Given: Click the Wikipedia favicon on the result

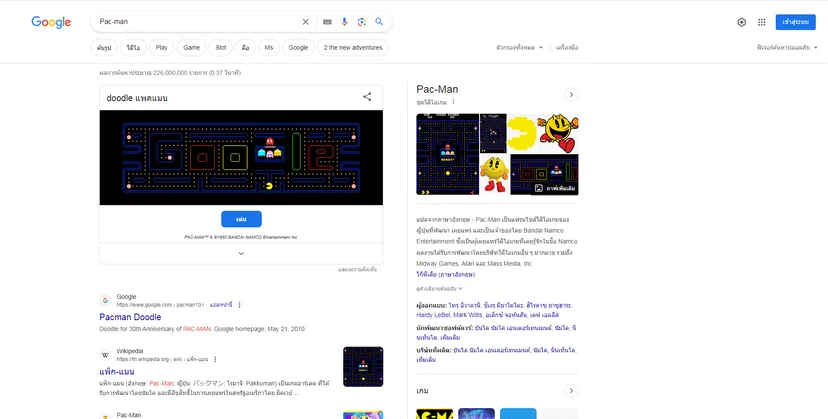Looking at the screenshot, I should tap(105, 355).
